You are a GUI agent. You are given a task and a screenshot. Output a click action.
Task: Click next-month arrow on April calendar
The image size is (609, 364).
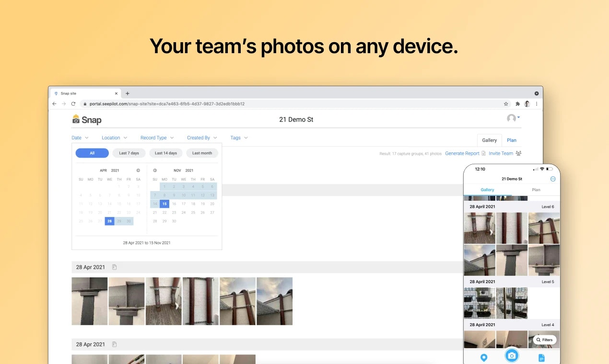138,170
